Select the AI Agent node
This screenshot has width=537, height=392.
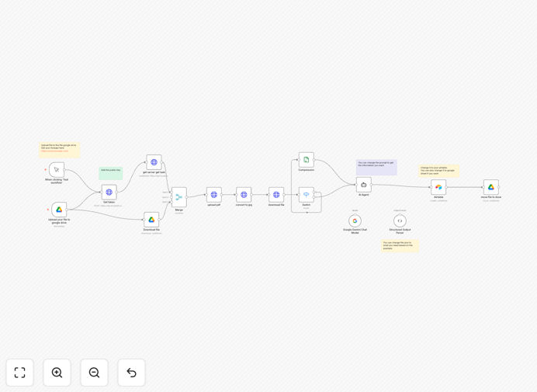(x=364, y=185)
